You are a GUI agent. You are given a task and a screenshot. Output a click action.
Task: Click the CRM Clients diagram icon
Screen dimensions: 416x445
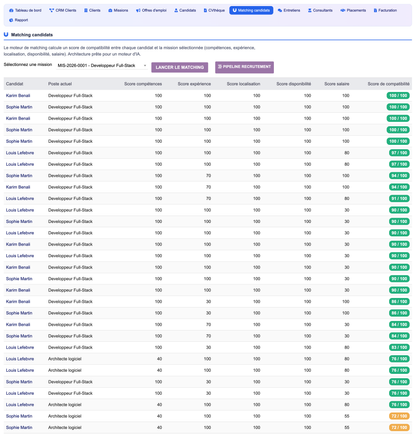click(x=51, y=10)
